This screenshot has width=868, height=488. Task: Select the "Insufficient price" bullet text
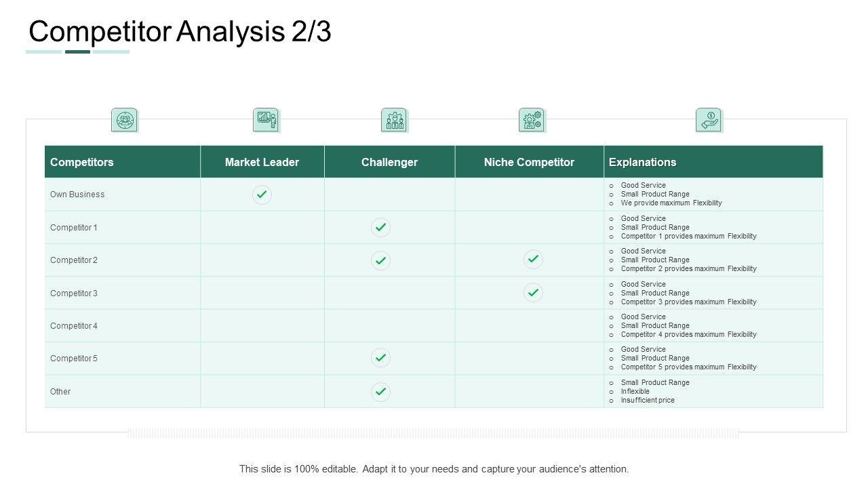pos(648,400)
